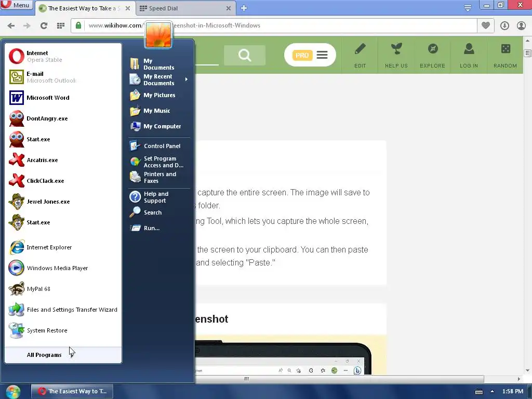Switch to the Speed Dial tab
The width and height of the screenshot is (532, 399).
182,8
